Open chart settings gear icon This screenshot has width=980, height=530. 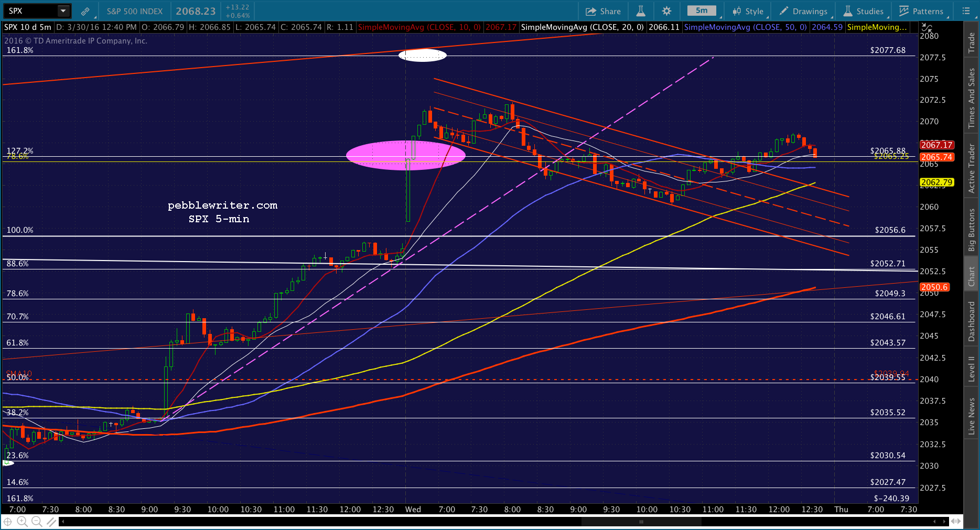666,11
